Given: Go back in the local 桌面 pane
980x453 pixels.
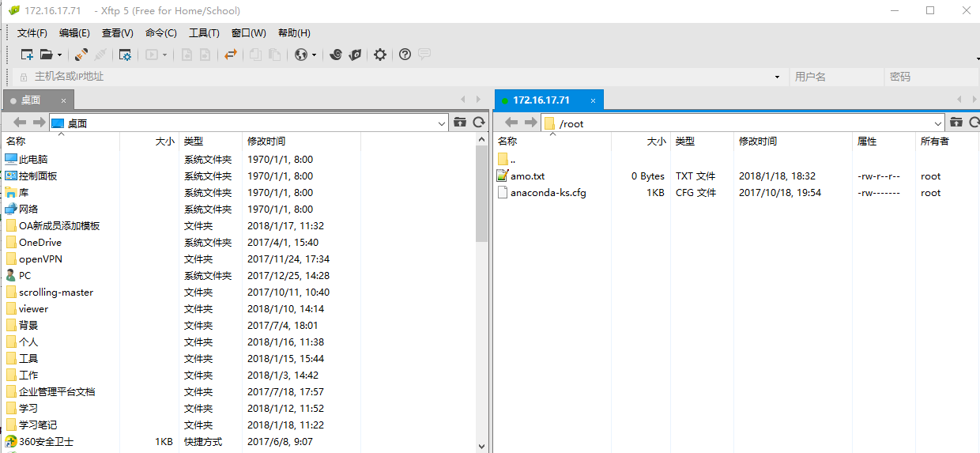Looking at the screenshot, I should click(x=21, y=122).
